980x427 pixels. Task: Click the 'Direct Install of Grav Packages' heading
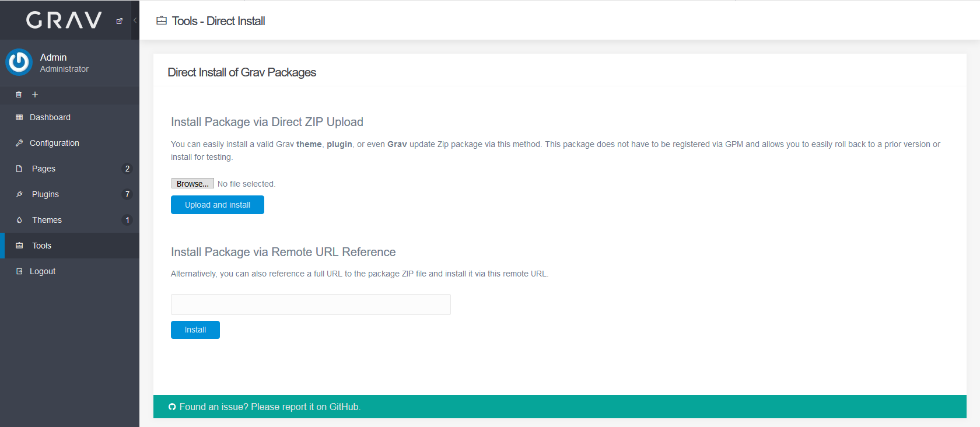(x=242, y=72)
